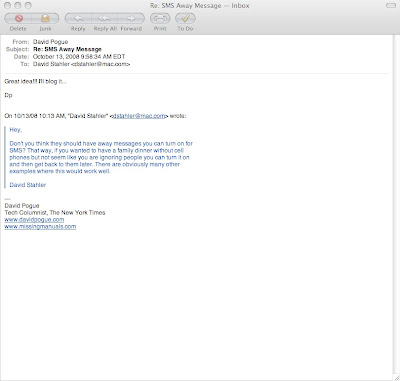Click the date October 13, 2008 line

click(x=79, y=57)
